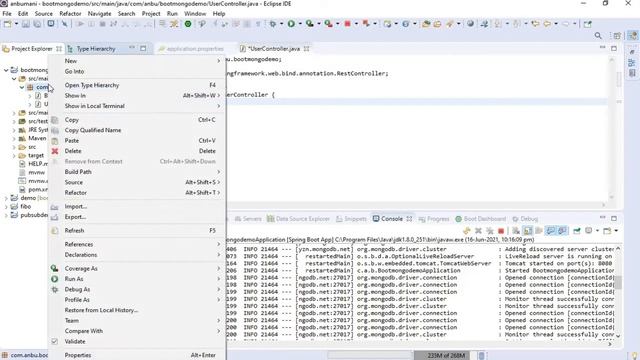Choose Restore from Local History entry
This screenshot has height=360, width=640.
tap(138, 310)
